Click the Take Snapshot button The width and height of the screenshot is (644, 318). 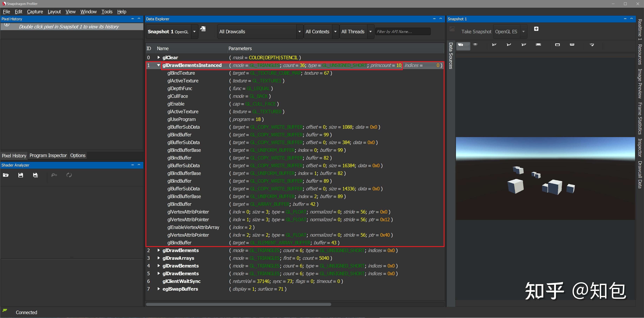(476, 32)
